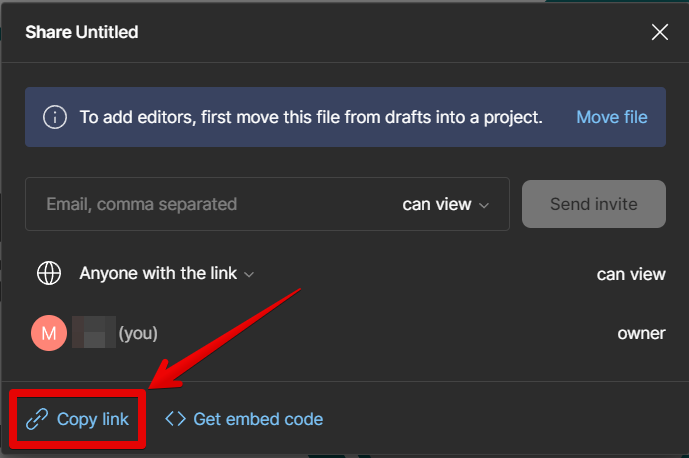Click the Share Untitled dialog title
This screenshot has width=689, height=458.
point(82,32)
